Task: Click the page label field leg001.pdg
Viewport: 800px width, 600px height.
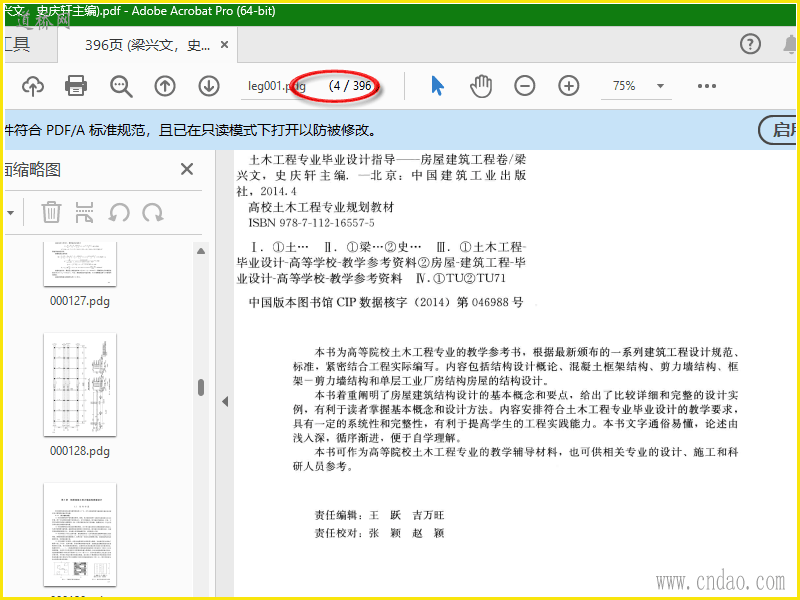Action: [277, 86]
